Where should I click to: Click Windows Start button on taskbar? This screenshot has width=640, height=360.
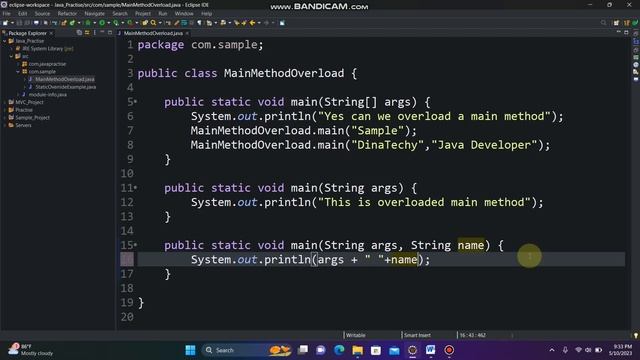[x=190, y=350]
